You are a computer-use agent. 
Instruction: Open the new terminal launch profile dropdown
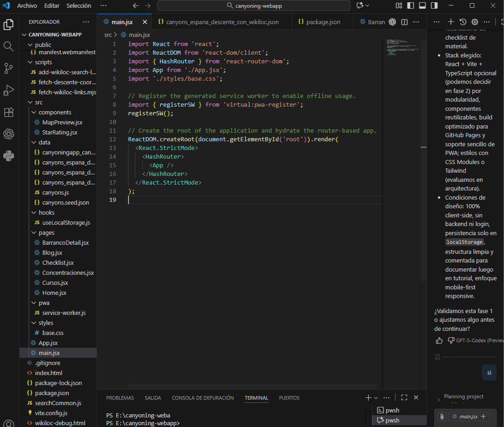(x=376, y=398)
